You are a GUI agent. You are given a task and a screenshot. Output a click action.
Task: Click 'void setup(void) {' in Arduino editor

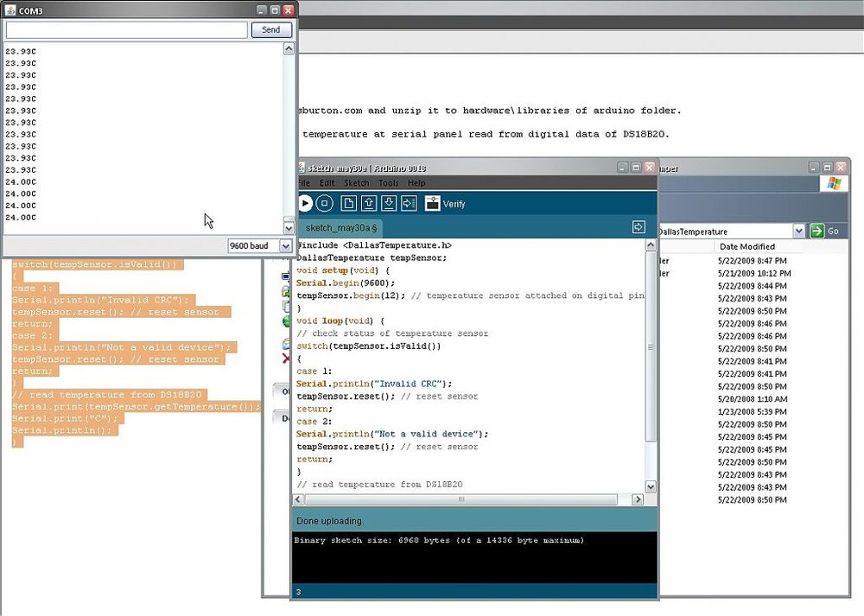click(343, 270)
